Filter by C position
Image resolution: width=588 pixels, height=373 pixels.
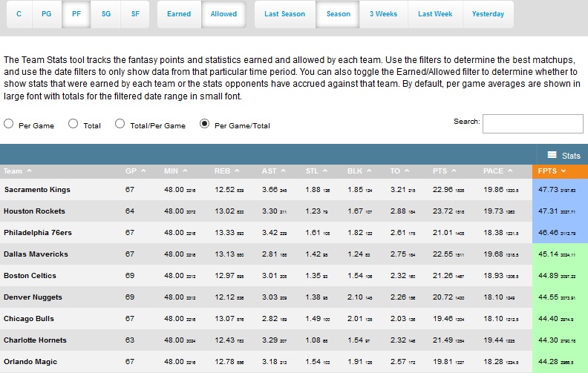19,14
